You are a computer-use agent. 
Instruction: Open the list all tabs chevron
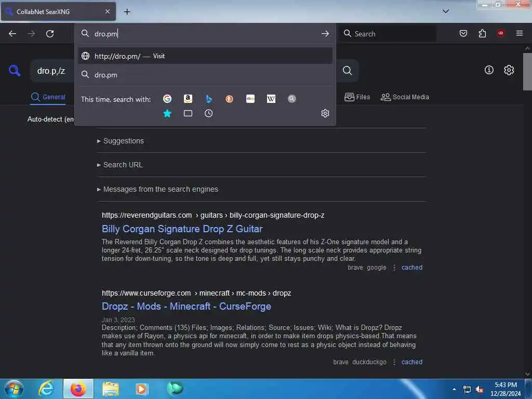click(446, 11)
